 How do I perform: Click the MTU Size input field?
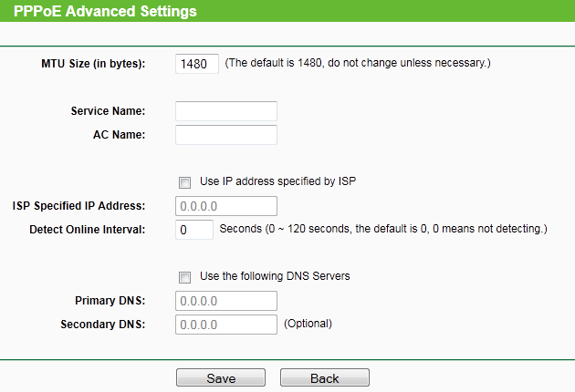(196, 64)
